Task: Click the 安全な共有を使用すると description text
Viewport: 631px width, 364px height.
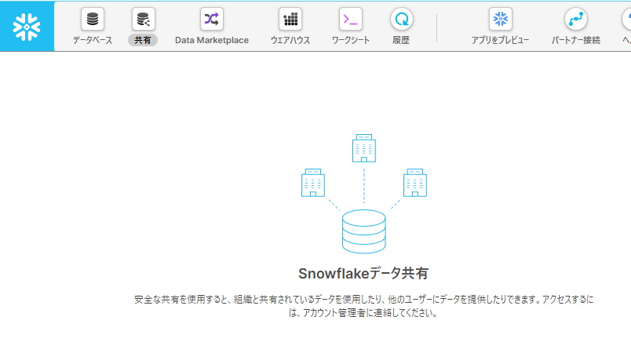Action: click(x=363, y=306)
